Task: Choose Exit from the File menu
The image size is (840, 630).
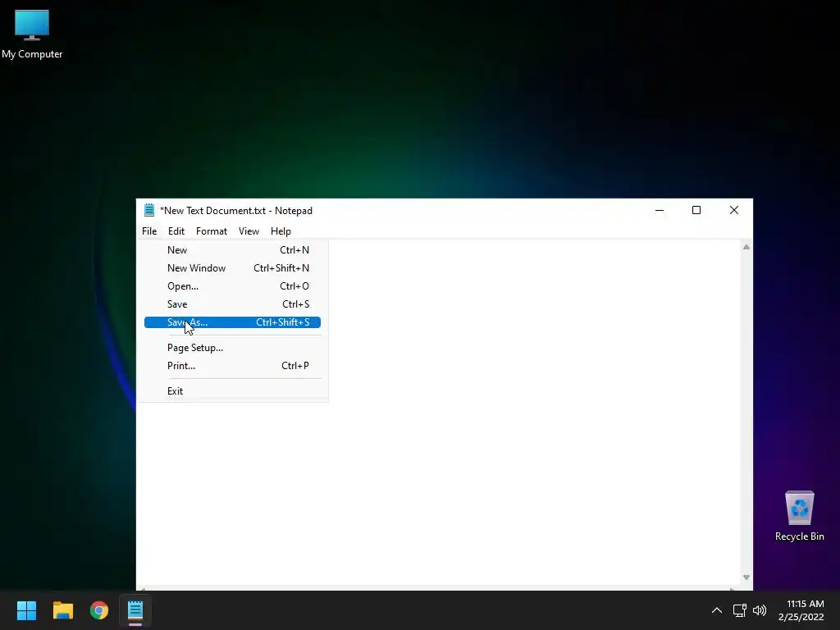Action: click(232, 391)
